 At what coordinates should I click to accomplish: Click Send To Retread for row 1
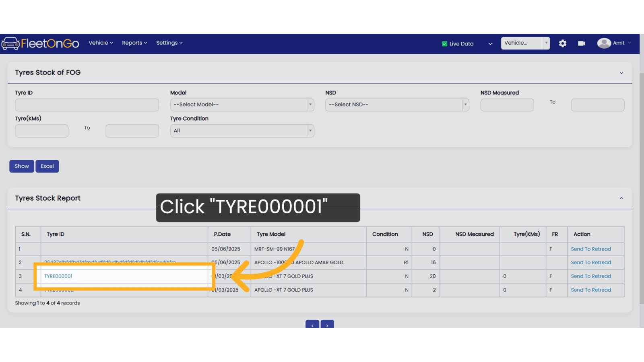tap(591, 249)
